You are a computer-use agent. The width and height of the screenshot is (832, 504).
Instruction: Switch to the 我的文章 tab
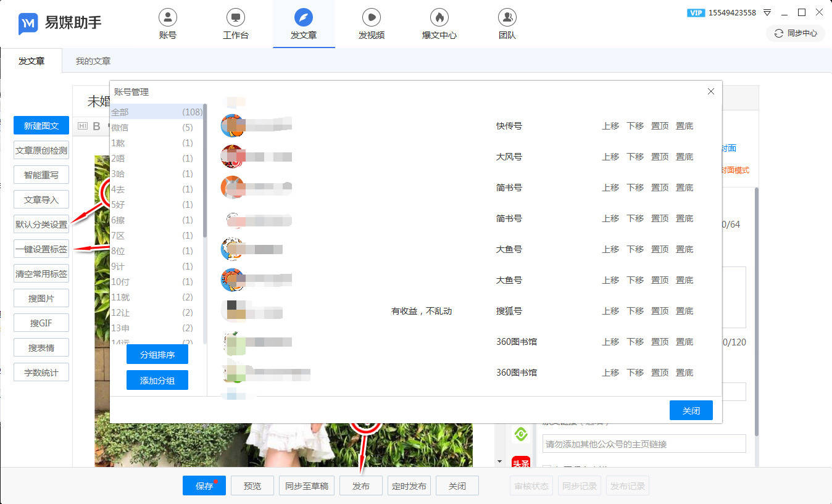click(x=93, y=61)
